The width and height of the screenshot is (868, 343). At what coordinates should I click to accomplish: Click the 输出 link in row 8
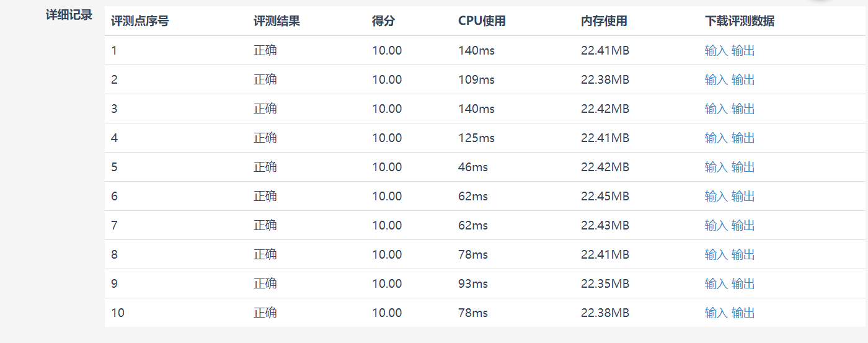[743, 255]
